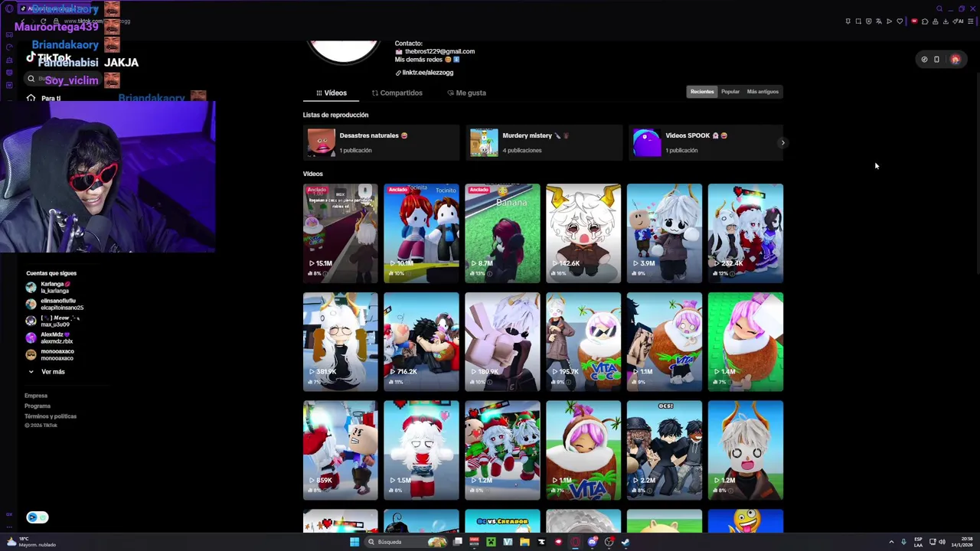Open the taskbar clock showing 20:58
980x551 pixels.
pos(961,542)
